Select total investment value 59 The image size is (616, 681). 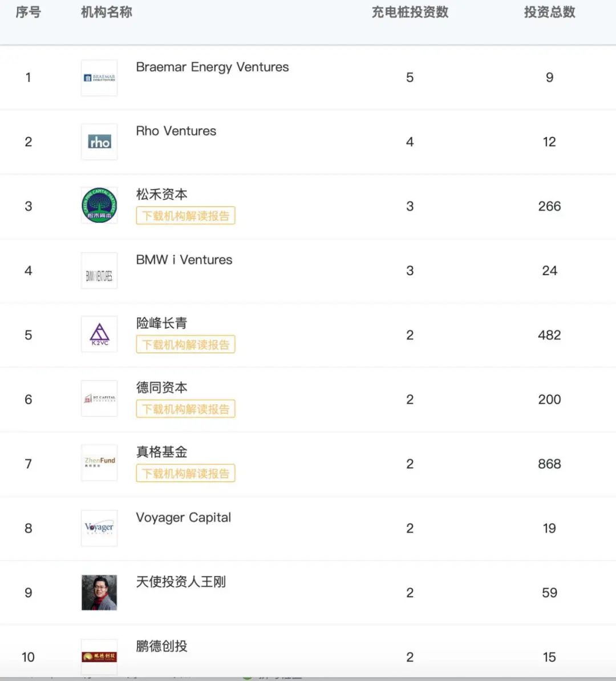point(550,593)
